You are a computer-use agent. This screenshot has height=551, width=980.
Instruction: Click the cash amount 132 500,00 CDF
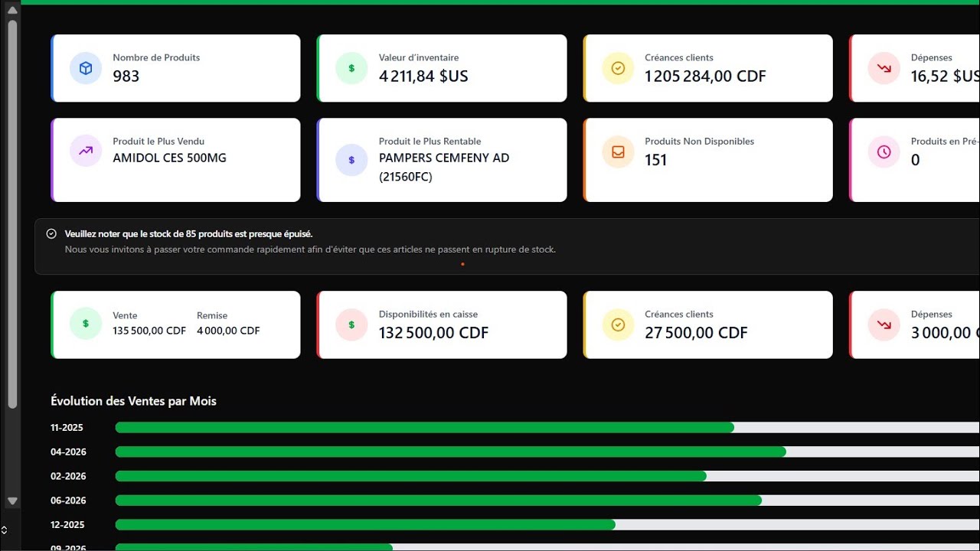(433, 333)
